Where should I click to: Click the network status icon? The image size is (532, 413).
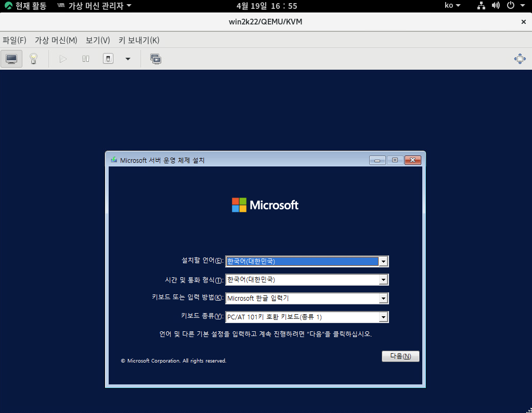pos(481,5)
